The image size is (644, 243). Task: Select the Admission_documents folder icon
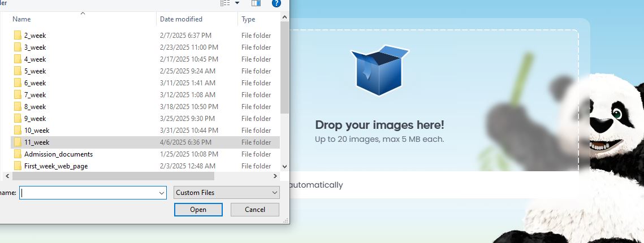click(18, 154)
